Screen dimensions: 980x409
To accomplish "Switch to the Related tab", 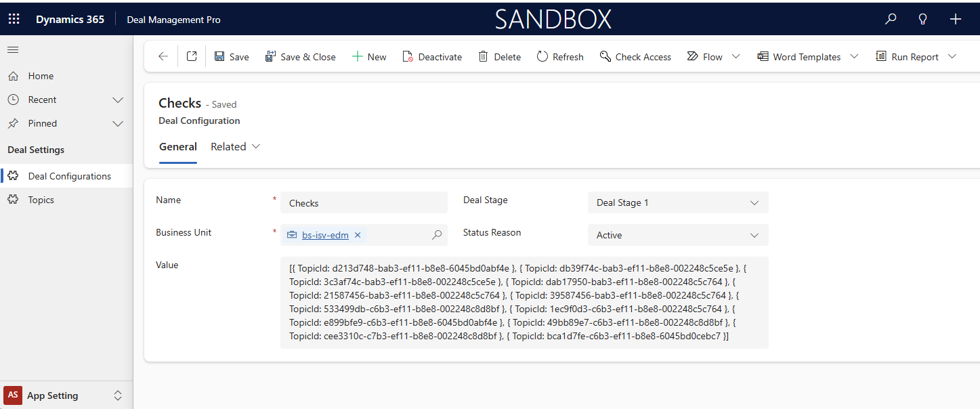I will pos(235,147).
